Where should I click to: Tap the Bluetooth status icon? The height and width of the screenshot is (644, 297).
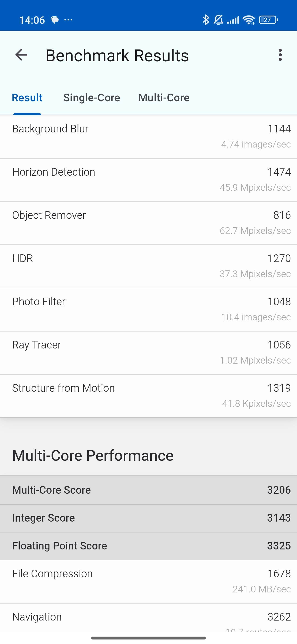tap(206, 20)
